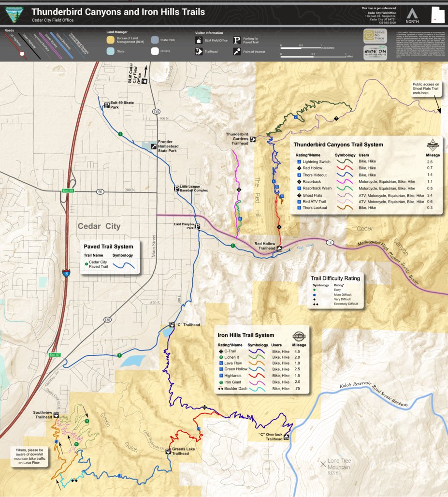Click the Utah state locator icon
This screenshot has height=497, width=448.
coord(437,15)
